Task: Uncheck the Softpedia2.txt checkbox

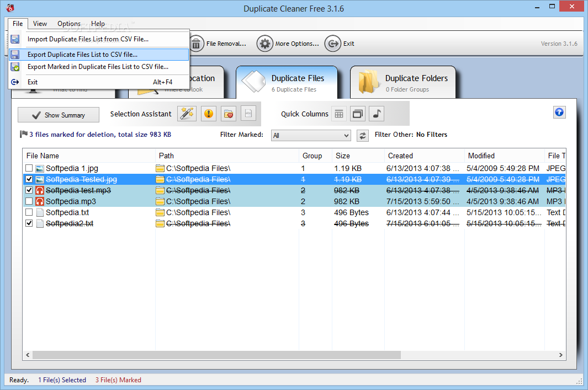Action: click(29, 223)
